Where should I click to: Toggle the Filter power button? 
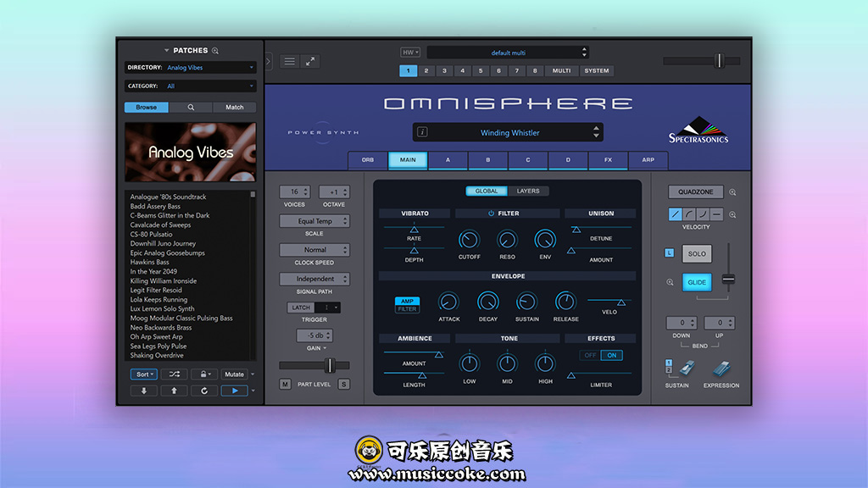(x=491, y=213)
